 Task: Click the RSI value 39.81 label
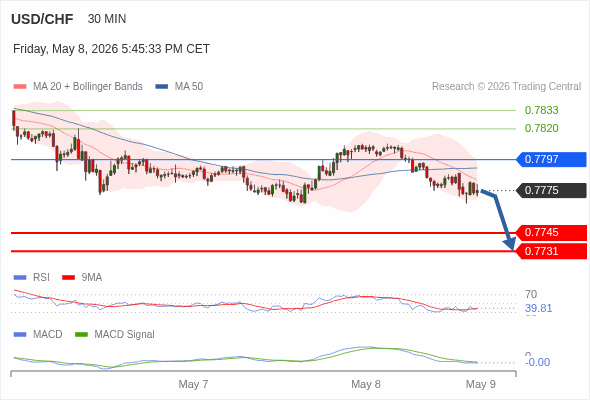(x=538, y=309)
